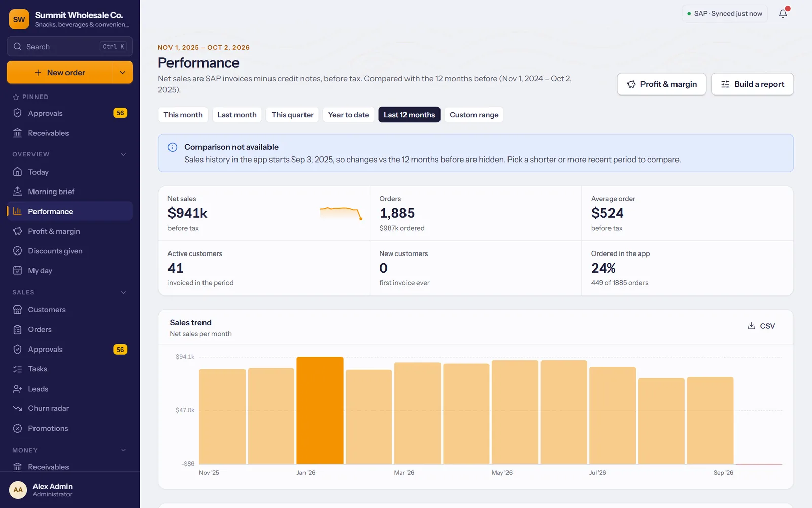Click the Today home icon
This screenshot has height=508, width=812.
tap(17, 172)
